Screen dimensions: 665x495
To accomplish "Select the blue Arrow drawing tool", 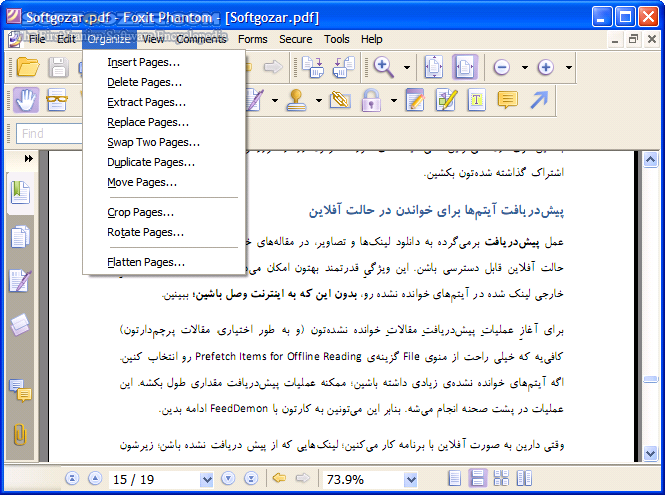I will [x=539, y=100].
